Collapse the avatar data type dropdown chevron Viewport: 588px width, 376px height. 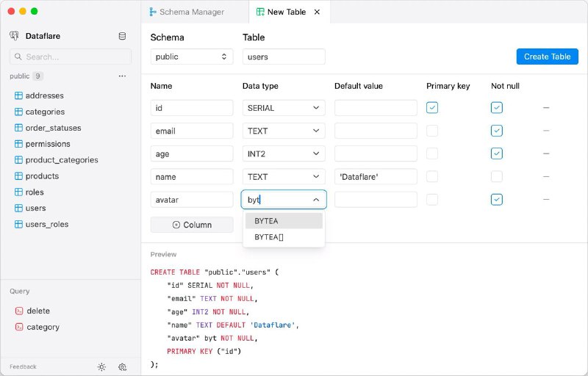tap(316, 199)
